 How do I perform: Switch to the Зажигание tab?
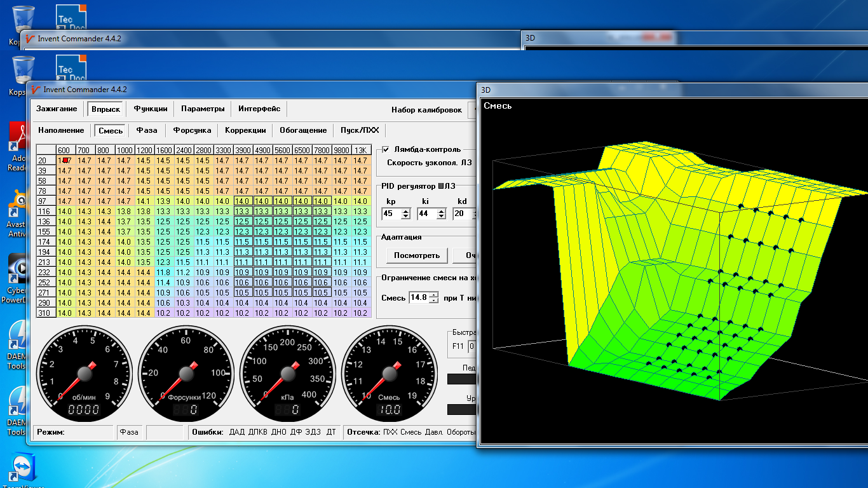point(57,109)
